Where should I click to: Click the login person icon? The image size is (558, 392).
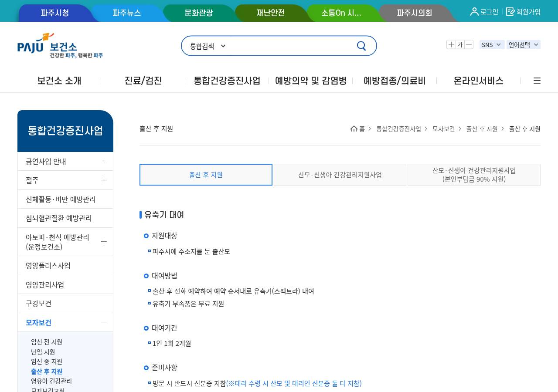474,12
